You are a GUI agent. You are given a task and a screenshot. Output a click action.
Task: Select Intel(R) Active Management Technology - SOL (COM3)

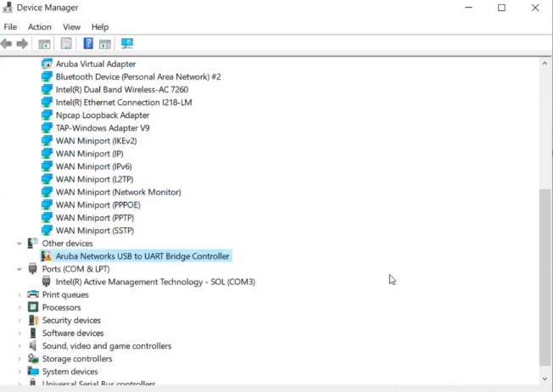click(154, 282)
